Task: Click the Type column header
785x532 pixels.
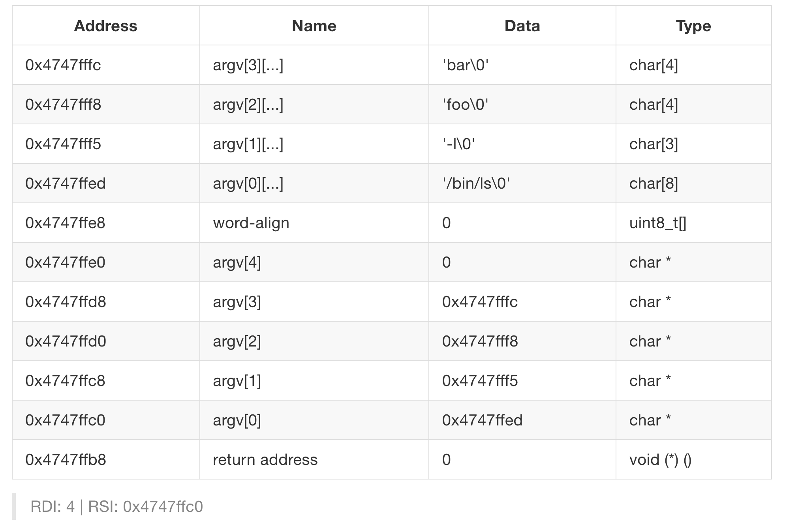Action: coord(693,26)
